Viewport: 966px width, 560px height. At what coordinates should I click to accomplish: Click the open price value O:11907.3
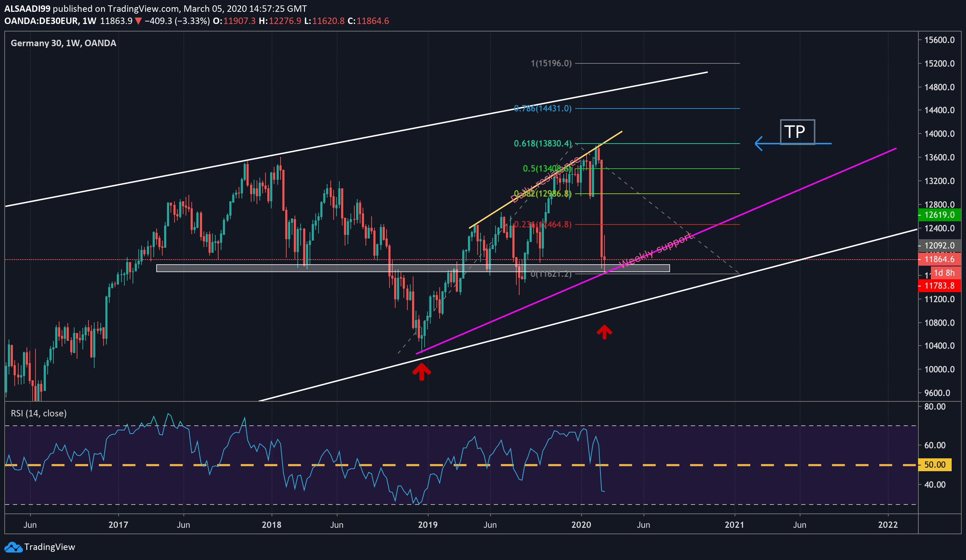pyautogui.click(x=234, y=21)
